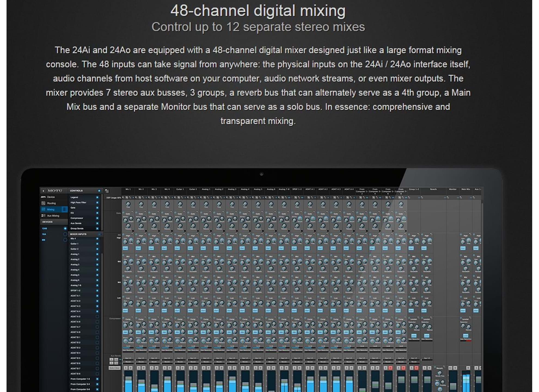The height and width of the screenshot is (392, 539).
Task: Switch to the Mixing tab
Action: coord(51,209)
